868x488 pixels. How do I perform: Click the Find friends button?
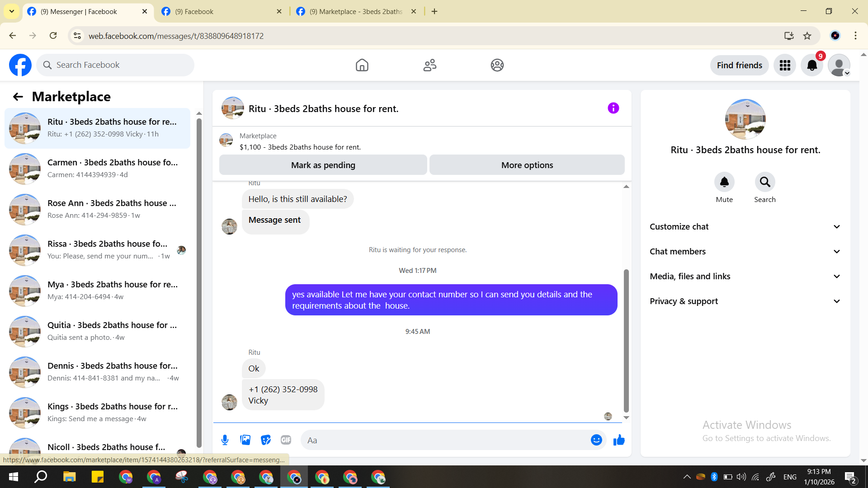[x=739, y=66]
